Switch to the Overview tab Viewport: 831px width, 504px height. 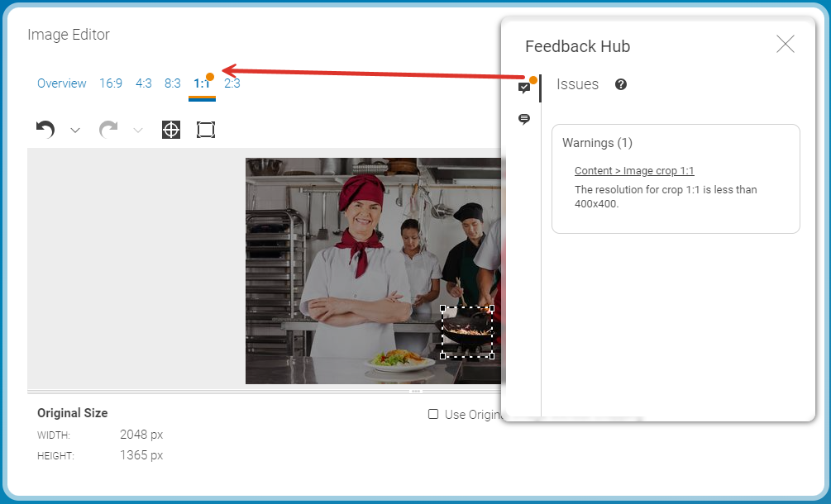62,83
